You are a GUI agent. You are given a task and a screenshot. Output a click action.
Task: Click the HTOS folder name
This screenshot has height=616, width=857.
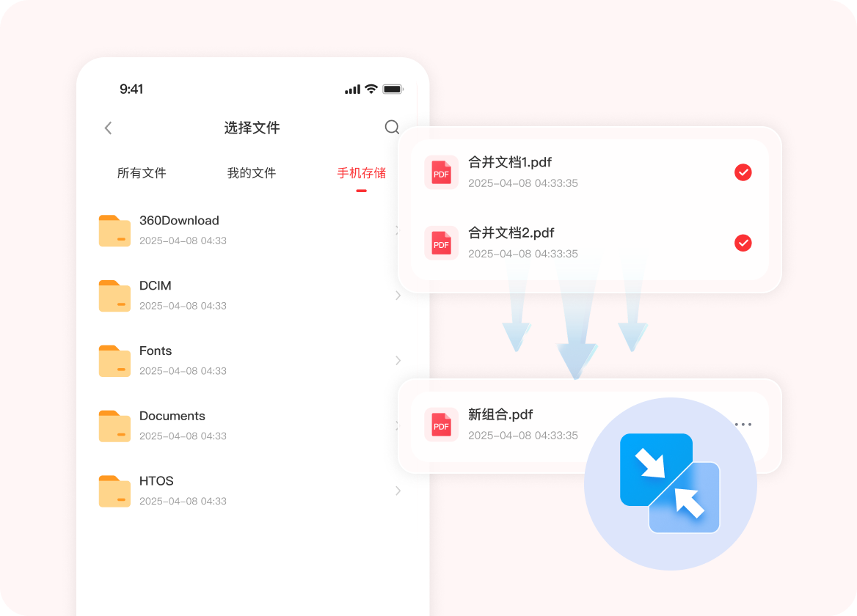click(156, 481)
